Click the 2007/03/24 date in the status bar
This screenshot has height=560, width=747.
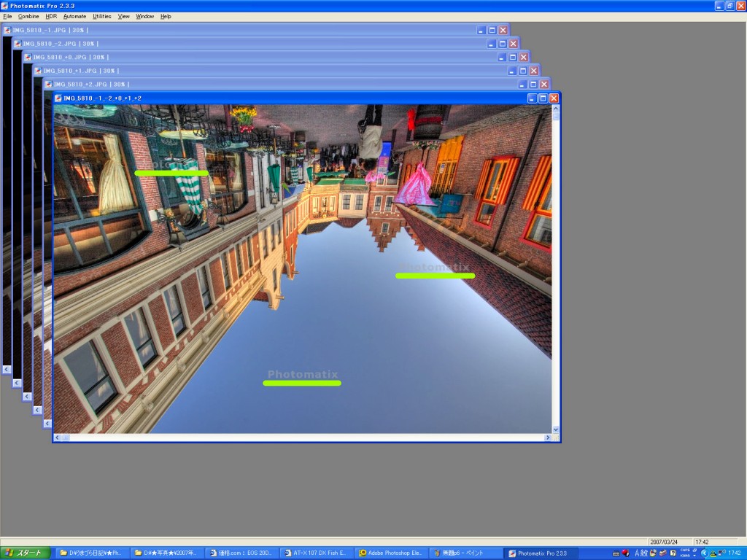(x=664, y=542)
